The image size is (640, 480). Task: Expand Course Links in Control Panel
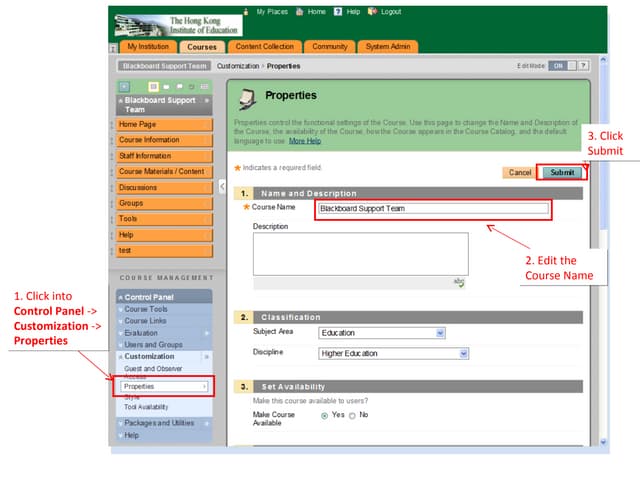(x=145, y=321)
